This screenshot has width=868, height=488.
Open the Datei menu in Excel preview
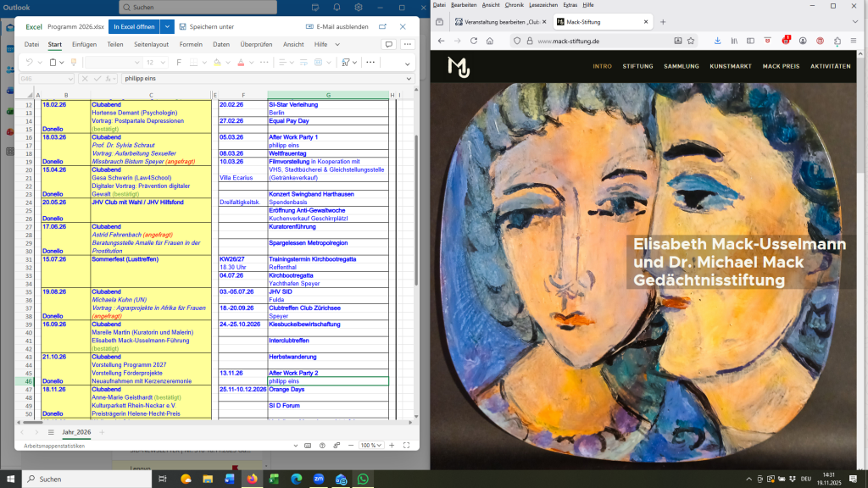tap(31, 44)
